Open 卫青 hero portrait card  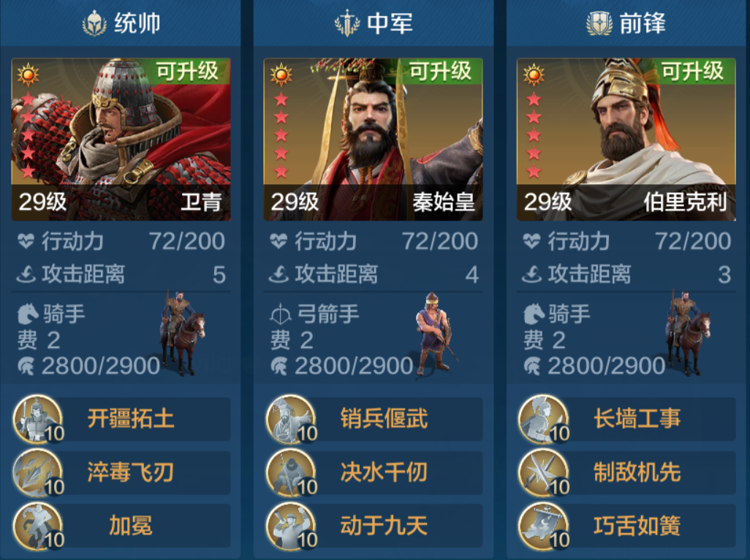coord(121,139)
